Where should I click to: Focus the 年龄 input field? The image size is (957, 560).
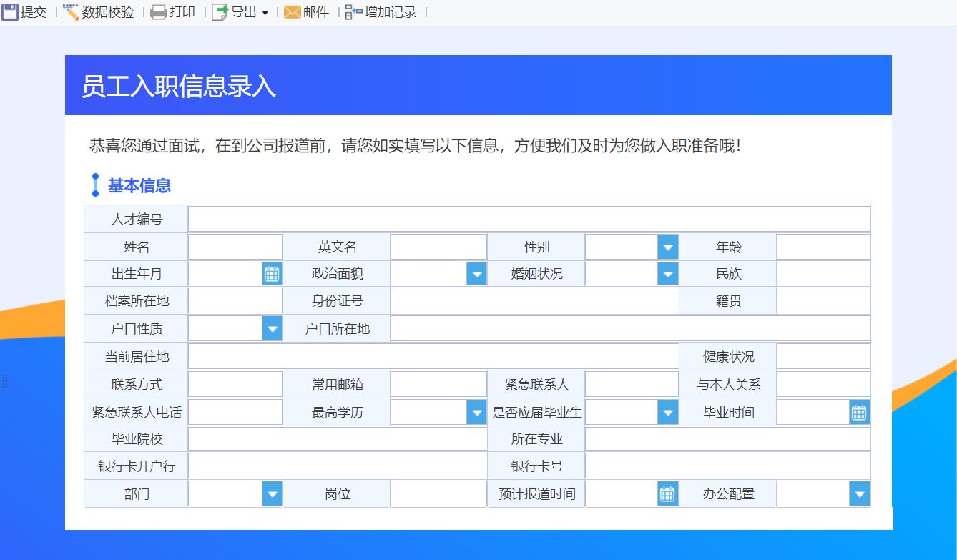pyautogui.click(x=823, y=247)
